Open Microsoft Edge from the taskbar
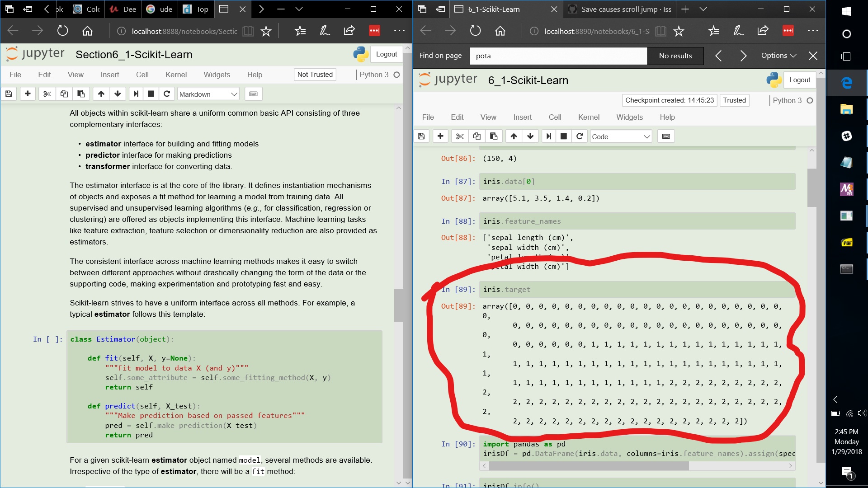The width and height of the screenshot is (868, 488). [847, 82]
